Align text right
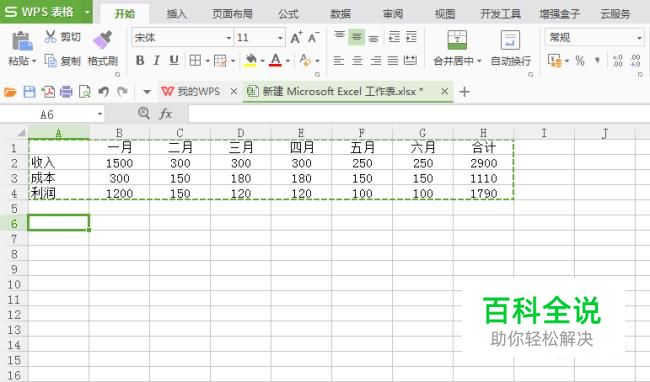650x382 pixels. [376, 61]
